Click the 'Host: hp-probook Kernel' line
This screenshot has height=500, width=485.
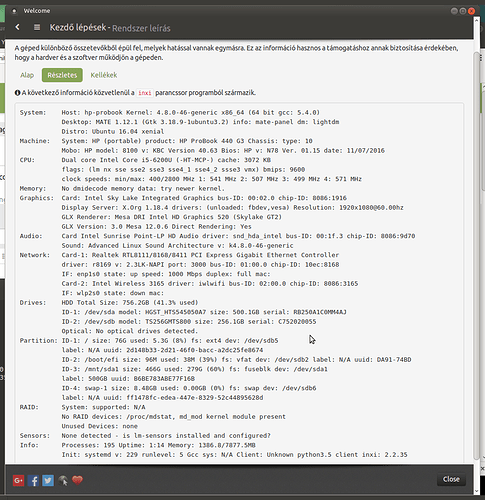point(190,112)
